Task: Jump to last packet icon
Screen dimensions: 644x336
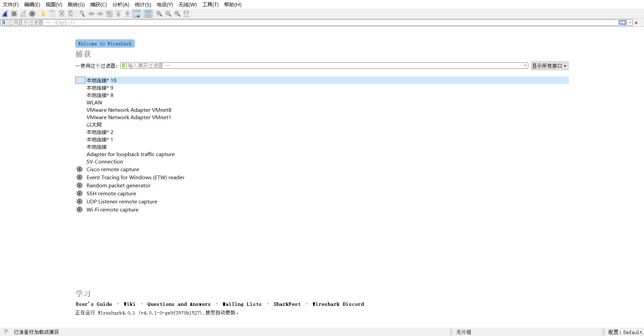Action: (x=127, y=14)
